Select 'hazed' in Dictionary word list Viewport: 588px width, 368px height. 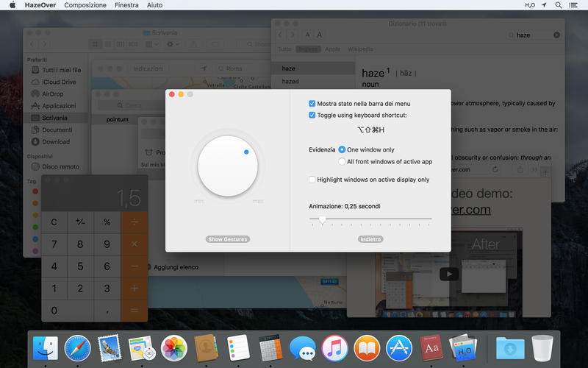point(290,81)
